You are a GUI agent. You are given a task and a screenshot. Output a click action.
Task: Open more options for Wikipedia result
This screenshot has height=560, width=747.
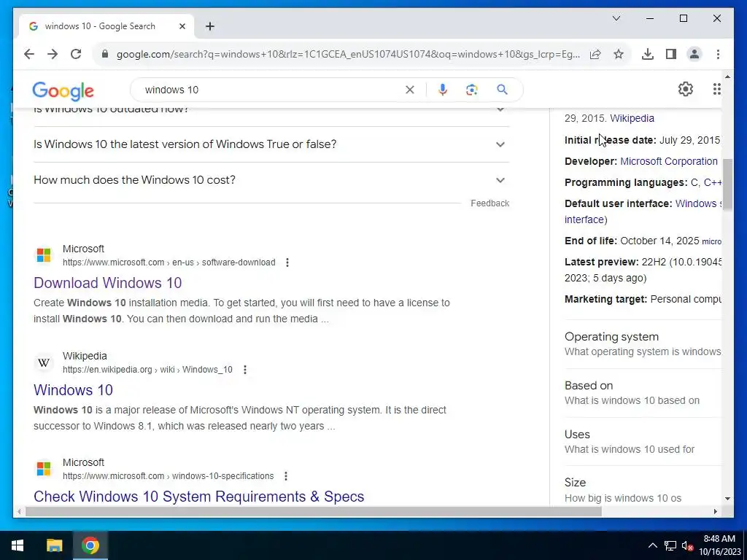tap(245, 370)
